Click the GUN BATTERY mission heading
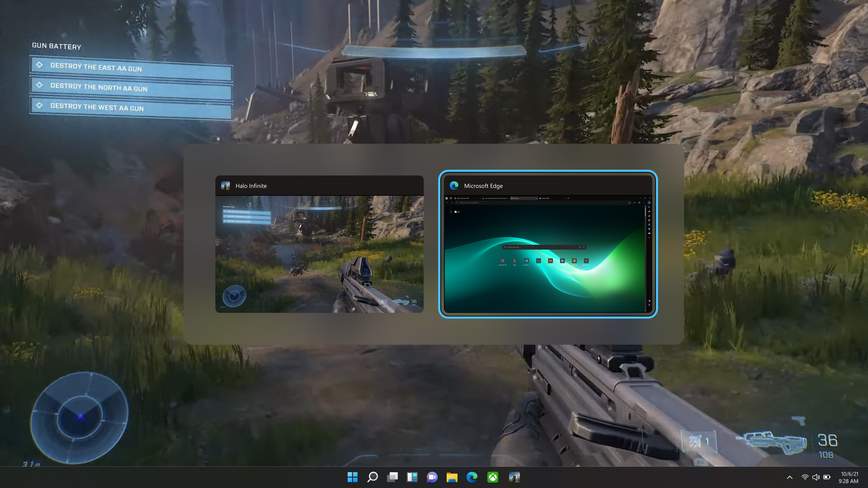The image size is (868, 488). point(57,46)
